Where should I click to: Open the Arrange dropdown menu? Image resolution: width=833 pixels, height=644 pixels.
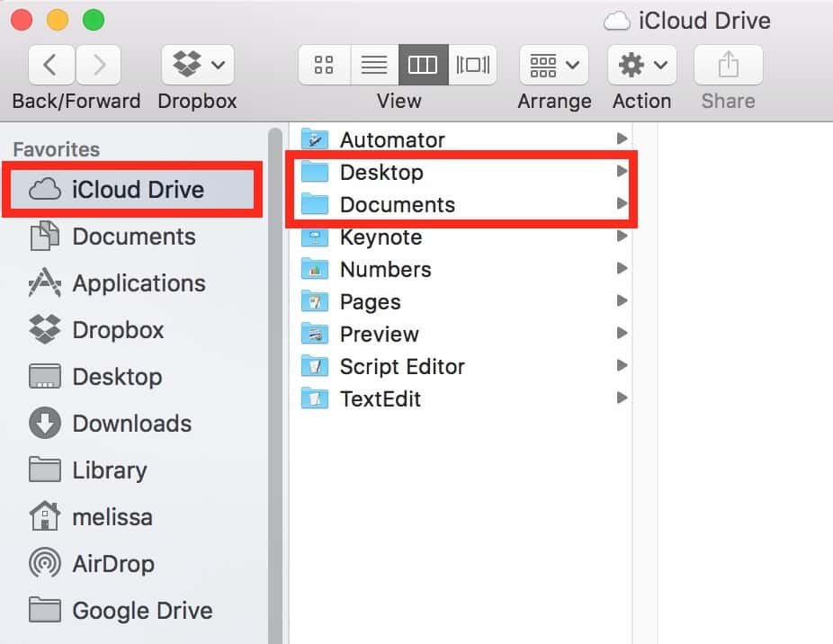(x=554, y=65)
